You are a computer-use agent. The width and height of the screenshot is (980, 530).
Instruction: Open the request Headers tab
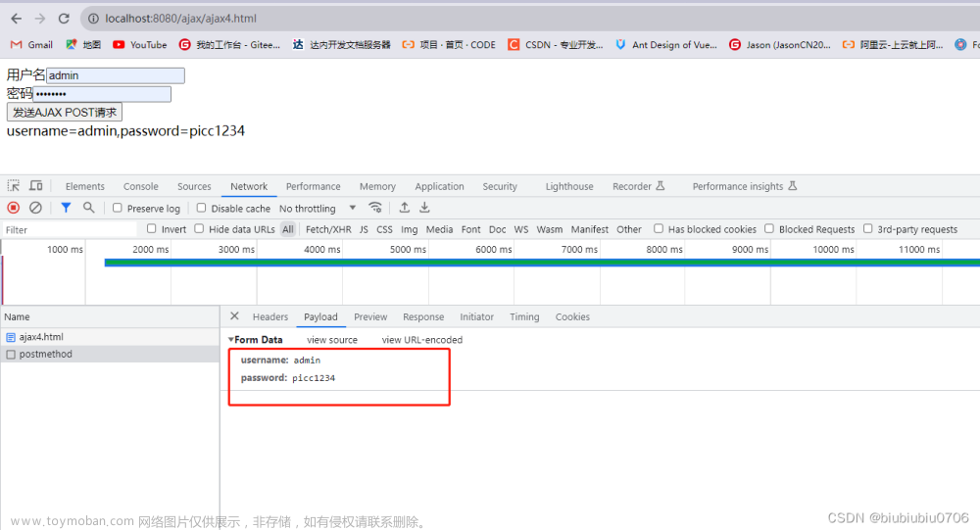(270, 316)
